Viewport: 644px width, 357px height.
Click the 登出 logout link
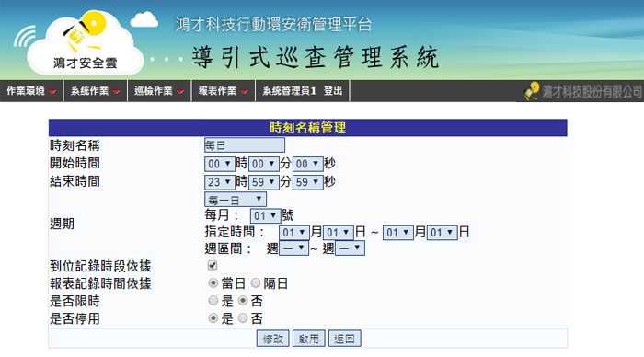pos(333,91)
